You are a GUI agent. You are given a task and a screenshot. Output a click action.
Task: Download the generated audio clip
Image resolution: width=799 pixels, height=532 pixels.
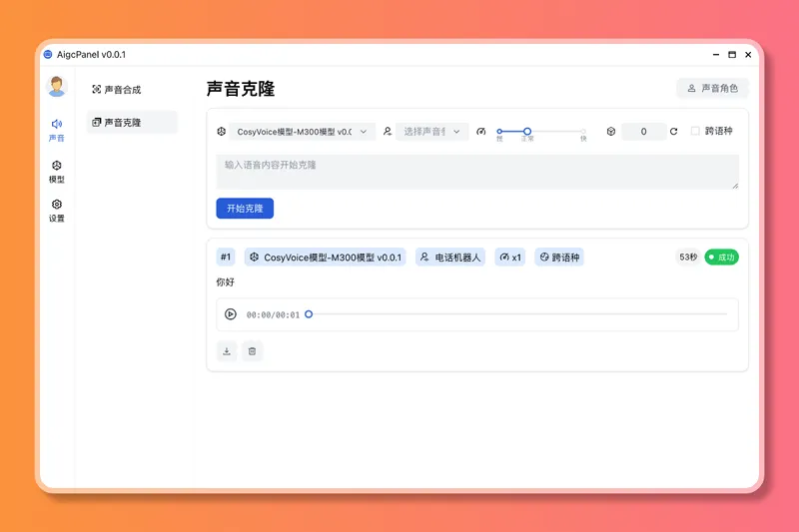(227, 351)
